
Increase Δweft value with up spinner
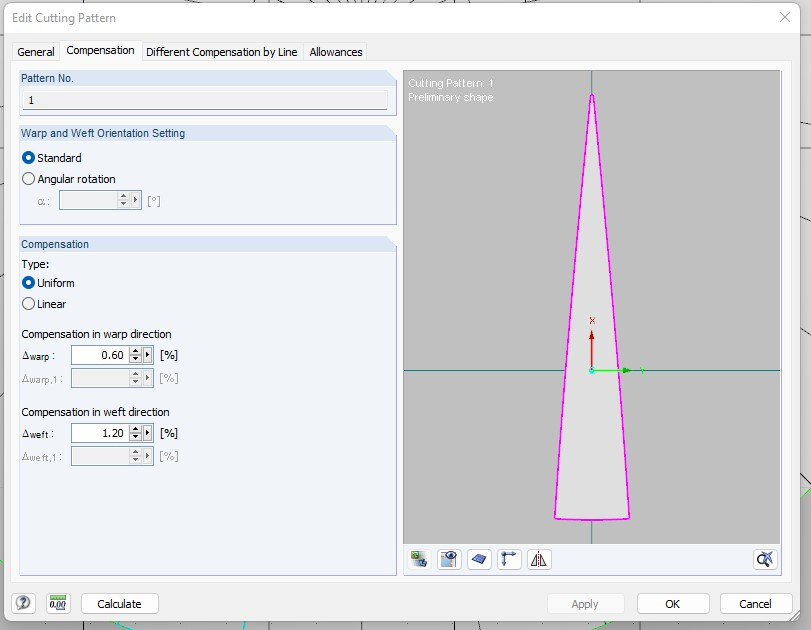coord(136,429)
